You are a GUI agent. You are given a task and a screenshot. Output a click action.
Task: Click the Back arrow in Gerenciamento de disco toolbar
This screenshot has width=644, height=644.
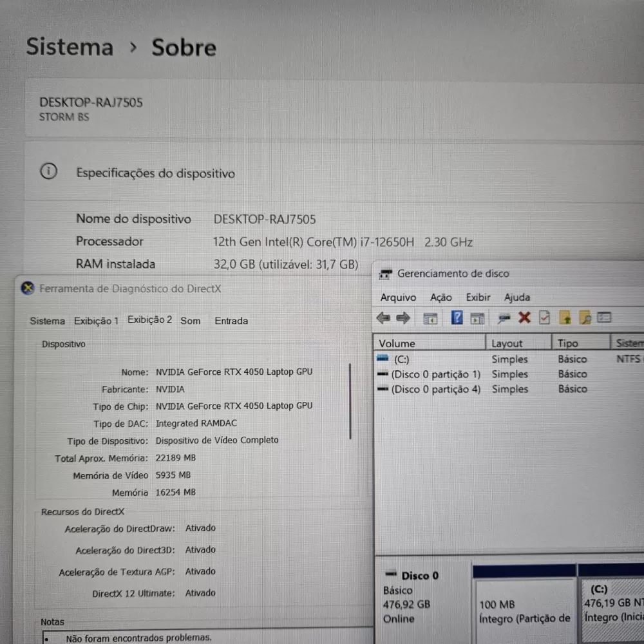(x=383, y=318)
